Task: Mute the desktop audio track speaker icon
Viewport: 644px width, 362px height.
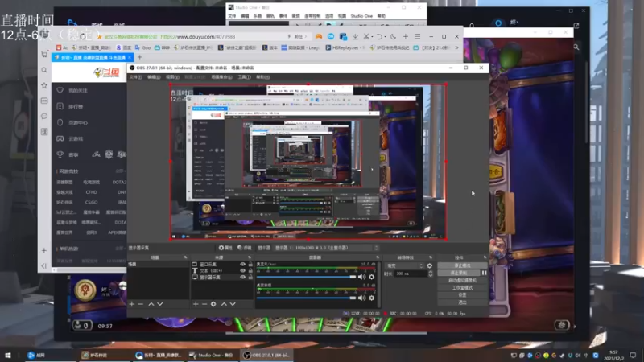Action: [361, 298]
